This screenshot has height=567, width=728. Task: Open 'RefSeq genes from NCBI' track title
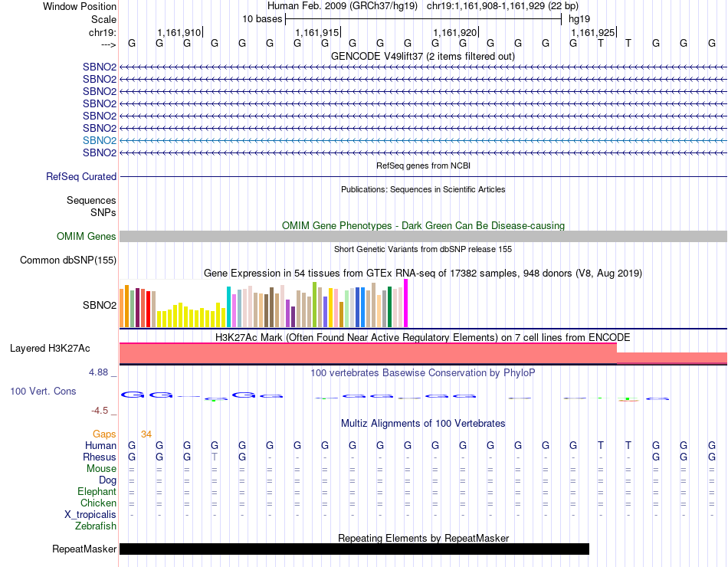pyautogui.click(x=423, y=166)
